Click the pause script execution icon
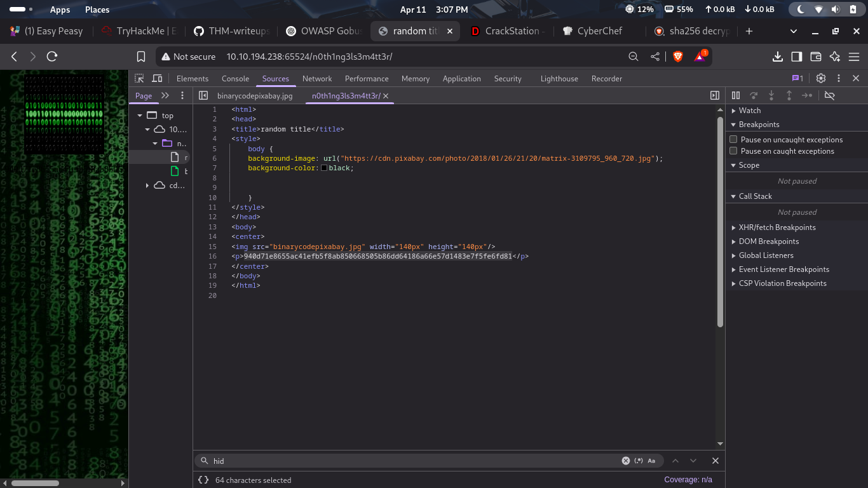Screen dimensions: 868x488 (x=736, y=95)
